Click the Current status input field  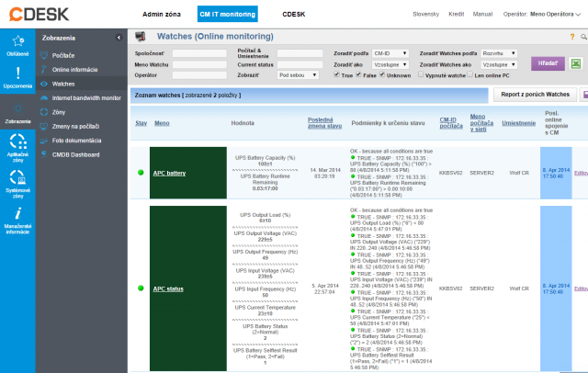click(300, 64)
